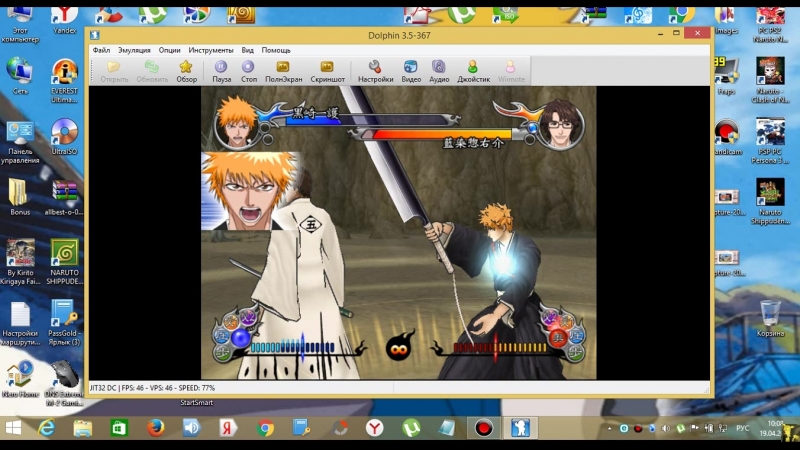Click the Open (Открыть) toolbar icon
800x450 pixels.
coord(114,71)
